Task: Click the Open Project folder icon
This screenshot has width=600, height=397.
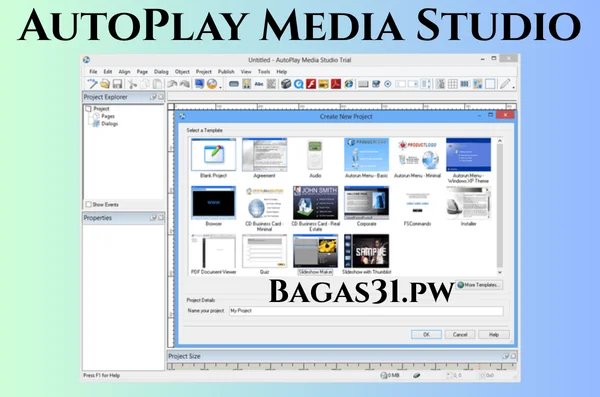Action: click(105, 83)
